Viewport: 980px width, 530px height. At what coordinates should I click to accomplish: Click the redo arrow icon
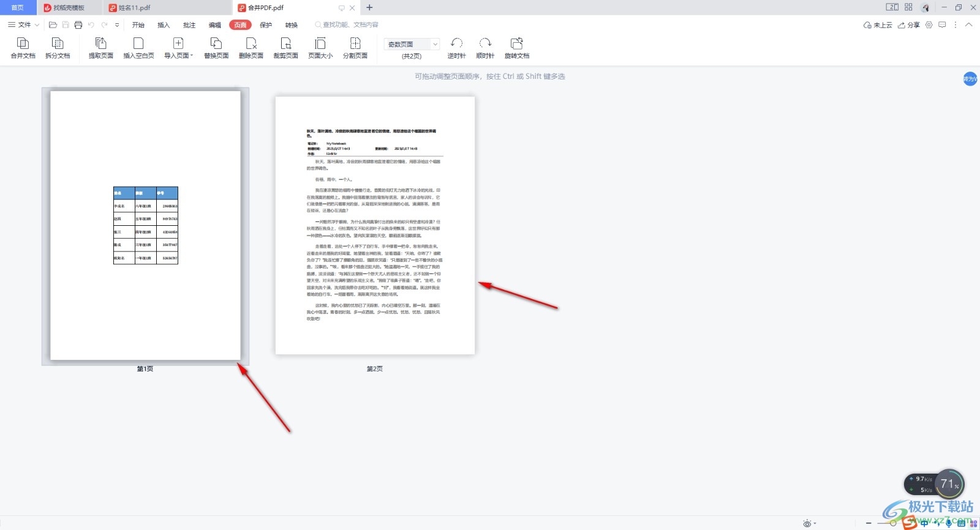[x=104, y=25]
